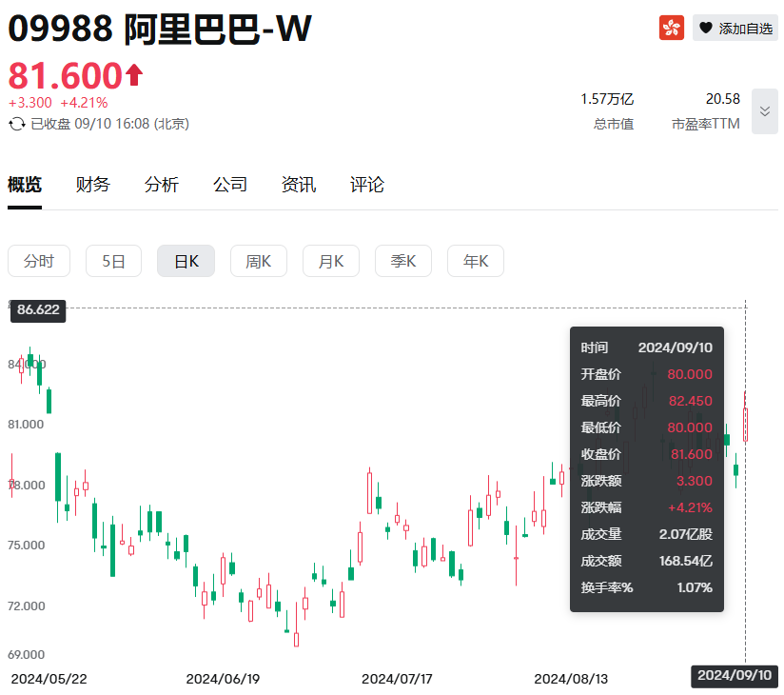
Task: Click the 20.58 P/E ratio value
Action: tap(722, 99)
